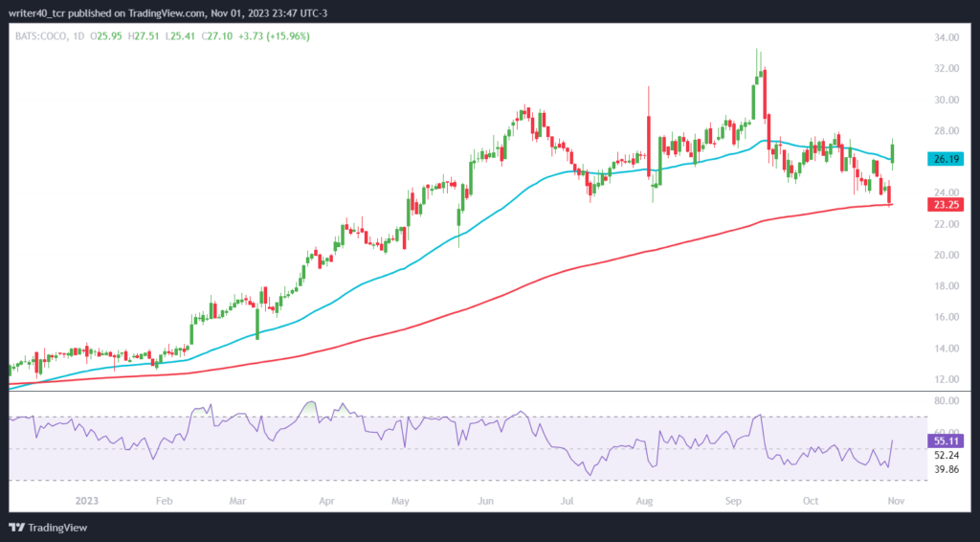Click the open value O25.95
Image resolution: width=980 pixels, height=542 pixels.
click(x=106, y=36)
